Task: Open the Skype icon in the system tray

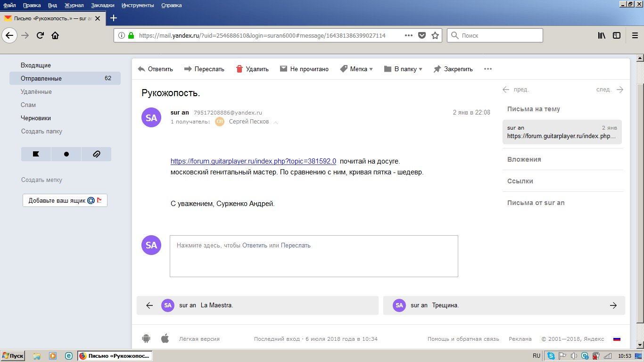Action: tap(551, 356)
